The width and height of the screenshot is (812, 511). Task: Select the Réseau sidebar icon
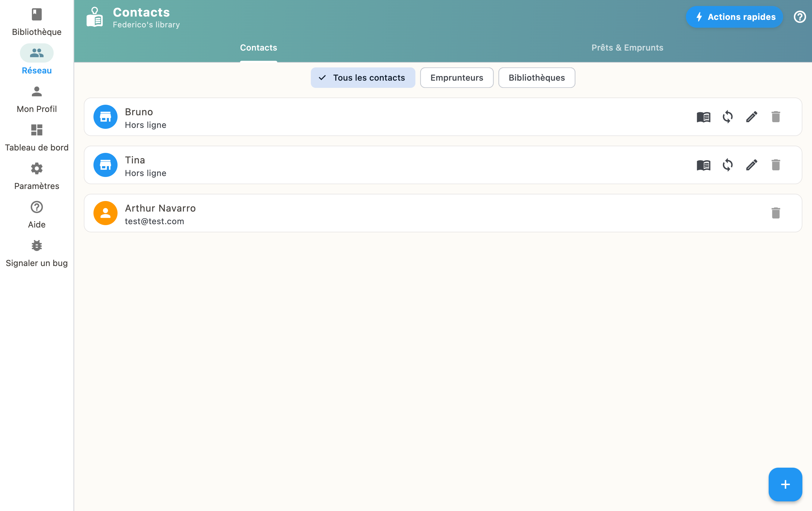[36, 53]
